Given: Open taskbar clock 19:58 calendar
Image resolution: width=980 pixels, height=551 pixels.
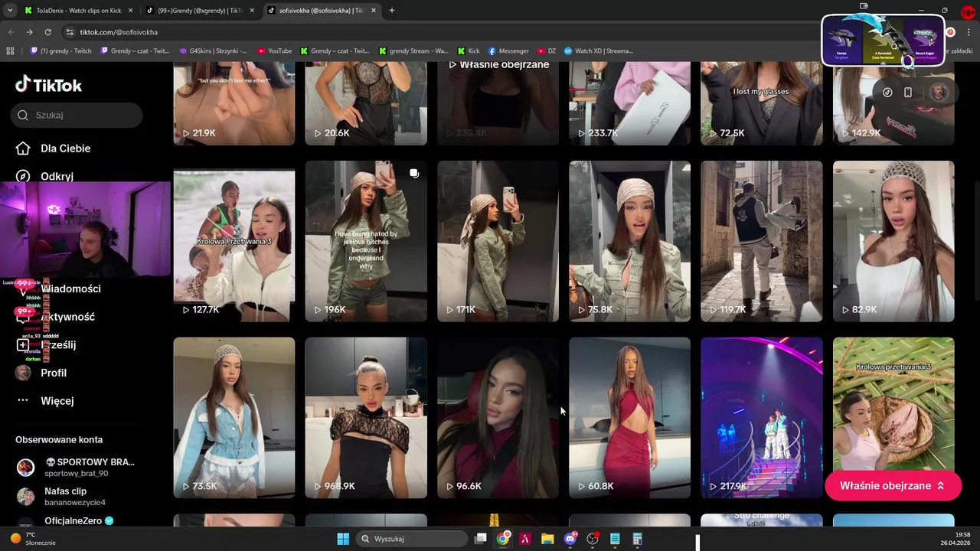Looking at the screenshot, I should pos(956,539).
